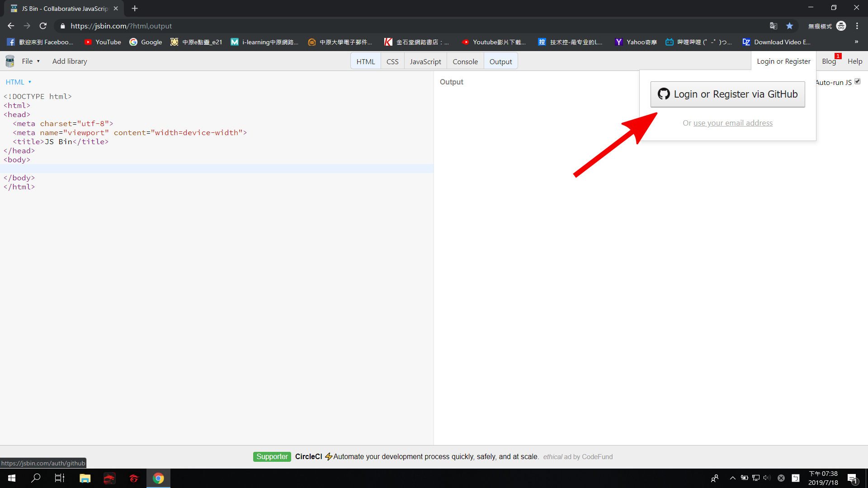868x488 pixels.
Task: Click the incognito mode profile icon
Action: point(841,26)
